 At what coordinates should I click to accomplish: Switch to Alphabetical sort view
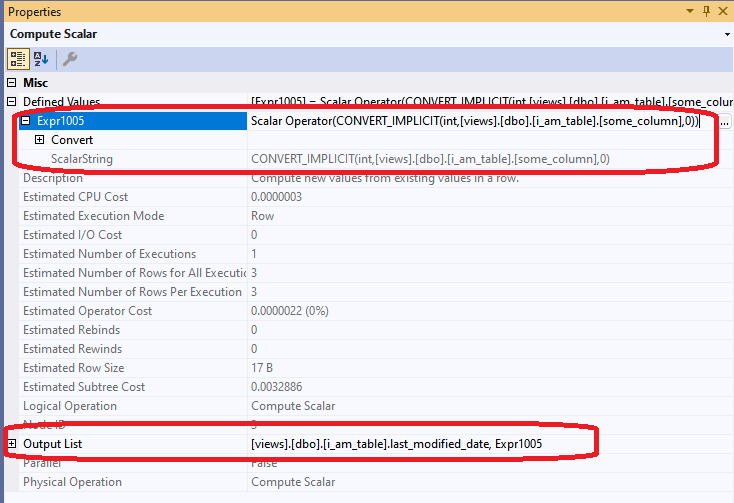click(41, 59)
